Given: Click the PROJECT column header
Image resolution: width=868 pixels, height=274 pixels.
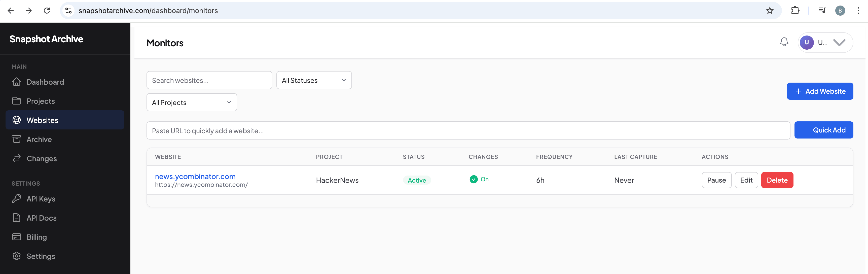Looking at the screenshot, I should [329, 157].
